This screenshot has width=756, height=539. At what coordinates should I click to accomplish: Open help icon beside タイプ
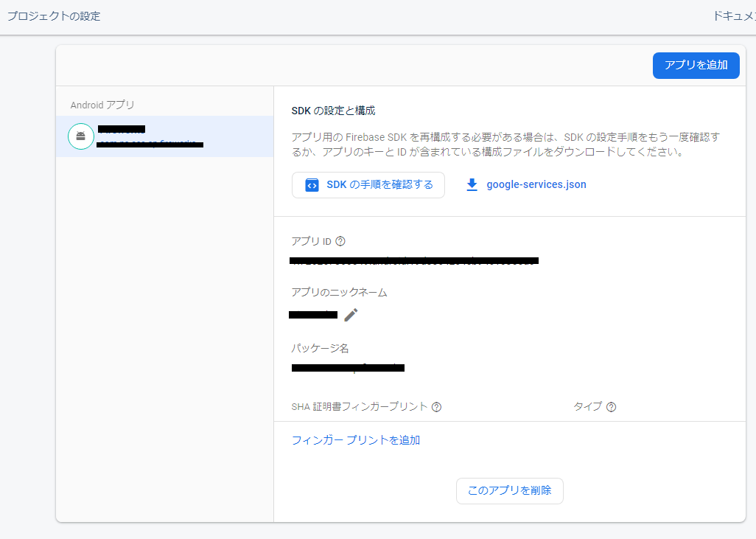click(x=611, y=407)
